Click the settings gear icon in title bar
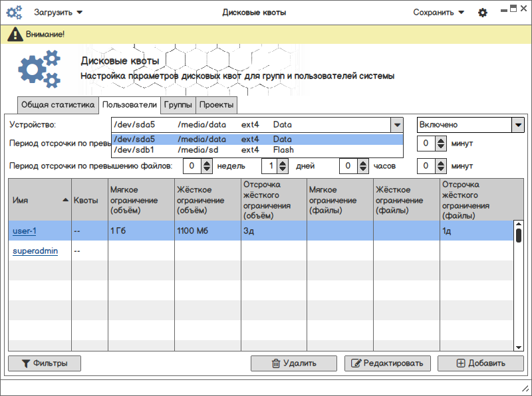Screen dimensions: 532x396 point(483,13)
